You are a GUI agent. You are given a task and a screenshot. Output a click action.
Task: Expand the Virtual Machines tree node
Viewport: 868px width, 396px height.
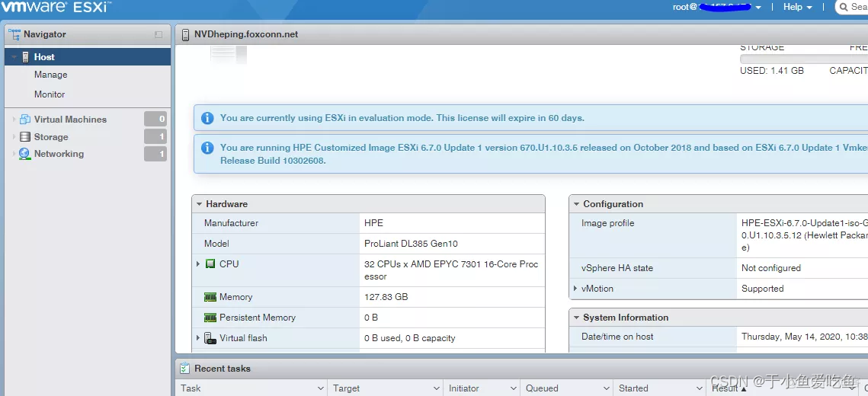pyautogui.click(x=14, y=120)
